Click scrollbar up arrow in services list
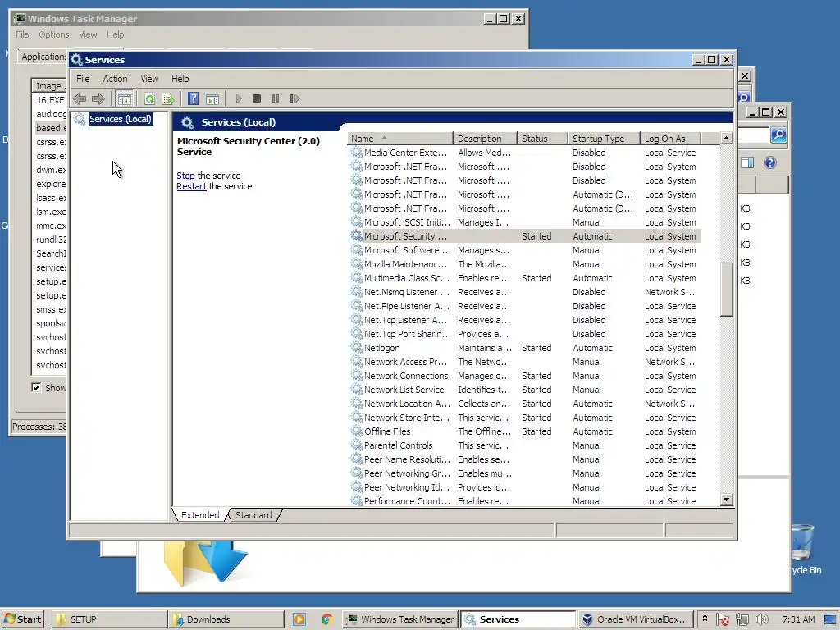The width and height of the screenshot is (840, 630). click(x=727, y=138)
